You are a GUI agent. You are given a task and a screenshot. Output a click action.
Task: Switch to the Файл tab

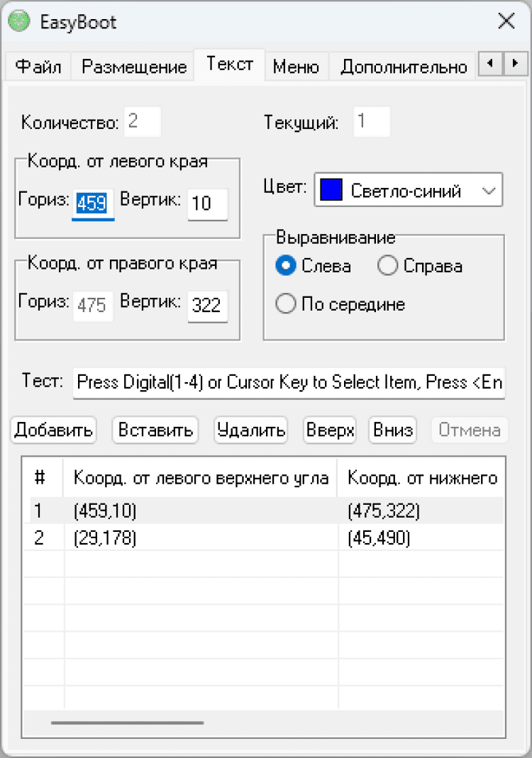38,67
